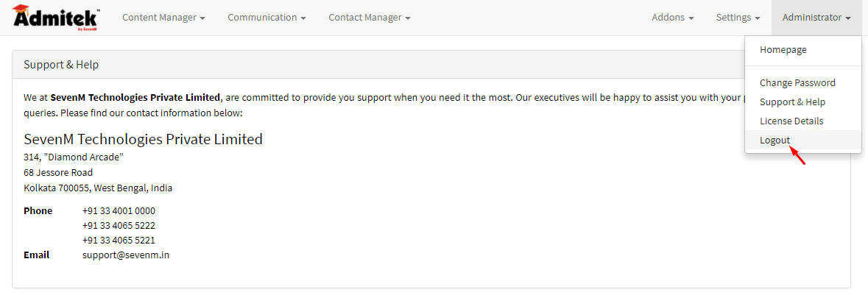Image resolution: width=868 pixels, height=295 pixels.
Task: Open the Contact Manager dropdown
Action: point(370,18)
